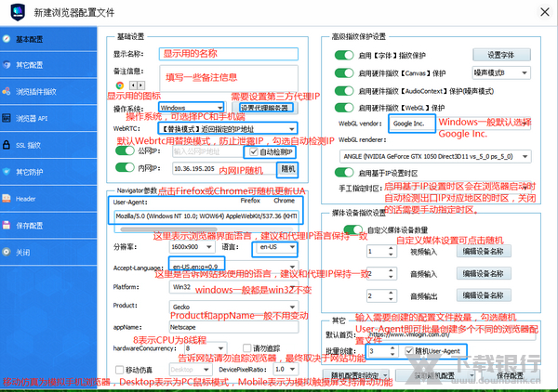Click the 其它防护 shield icon
Image resolution: width=558 pixels, height=392 pixels.
pyautogui.click(x=7, y=172)
